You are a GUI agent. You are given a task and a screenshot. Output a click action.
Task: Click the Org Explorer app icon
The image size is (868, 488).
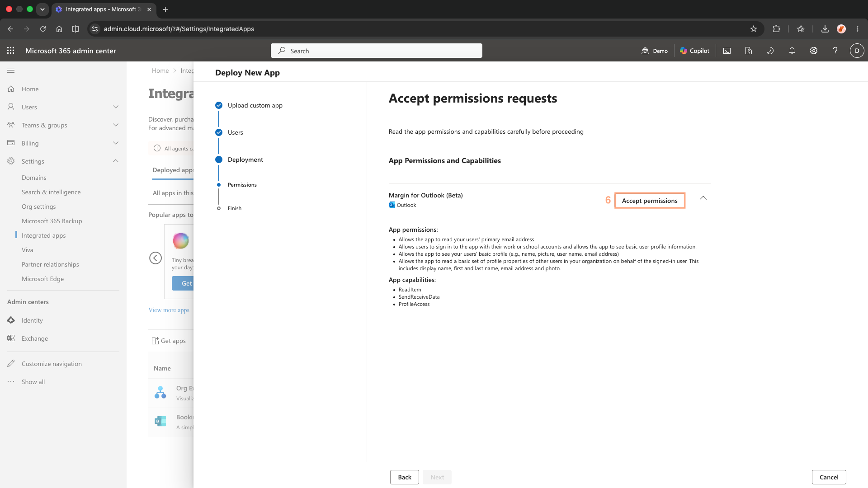160,392
